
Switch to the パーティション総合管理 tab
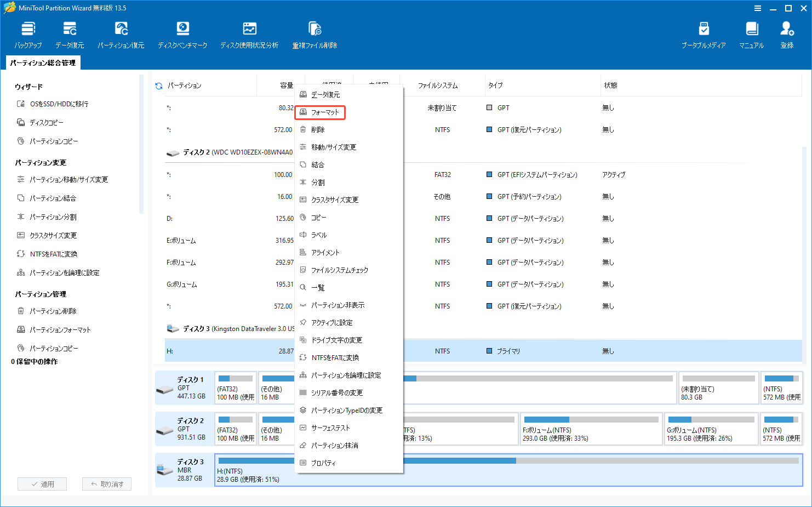[x=43, y=62]
